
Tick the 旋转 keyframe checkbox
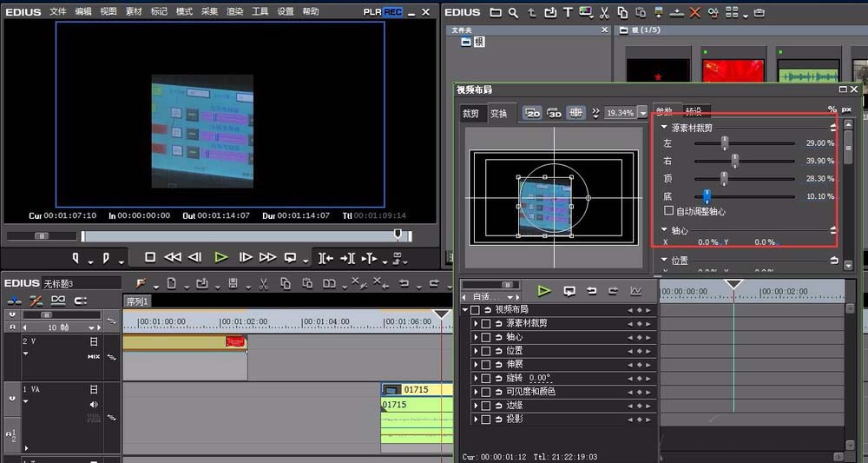[486, 378]
